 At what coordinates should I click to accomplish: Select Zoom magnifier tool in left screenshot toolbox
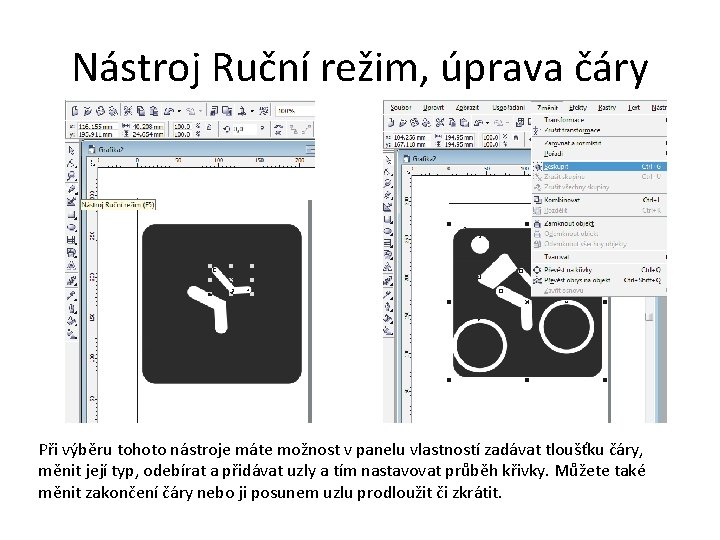click(x=72, y=176)
